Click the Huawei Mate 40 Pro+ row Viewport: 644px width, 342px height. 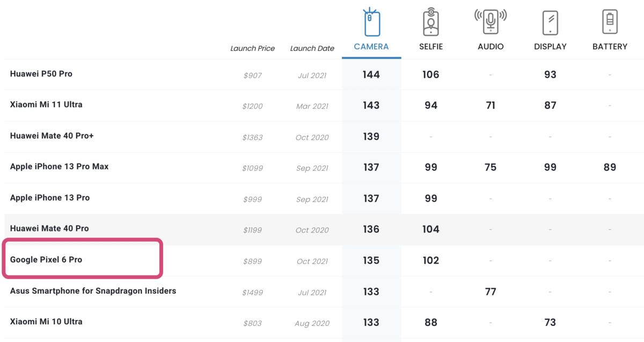[322, 136]
